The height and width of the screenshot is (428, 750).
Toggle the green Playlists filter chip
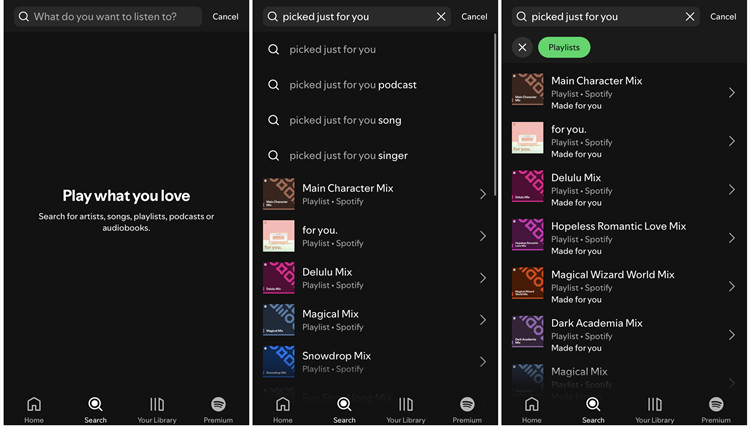(x=564, y=47)
